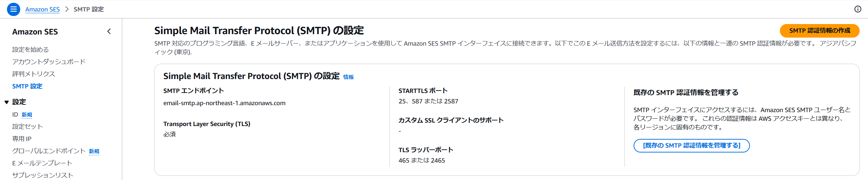Screen dimensions: 868x180
Task: Click the SMTP 設定 breadcrumb text
Action: [88, 9]
